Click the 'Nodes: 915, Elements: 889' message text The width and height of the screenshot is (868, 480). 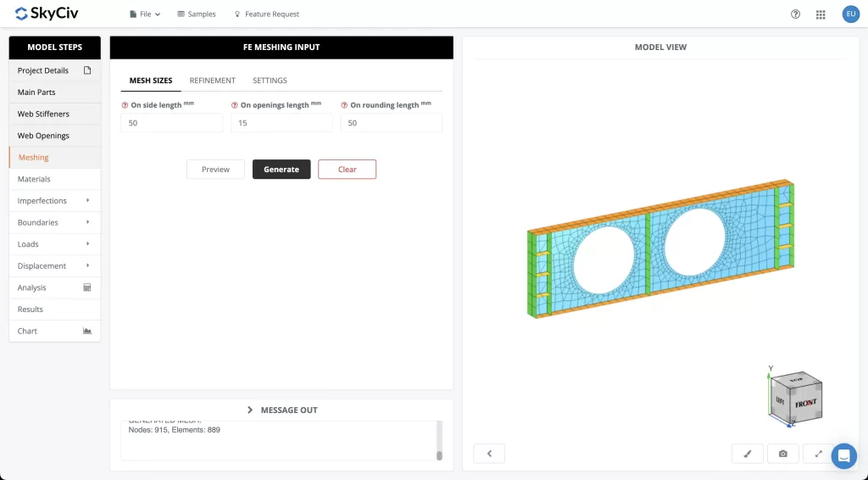tap(175, 430)
